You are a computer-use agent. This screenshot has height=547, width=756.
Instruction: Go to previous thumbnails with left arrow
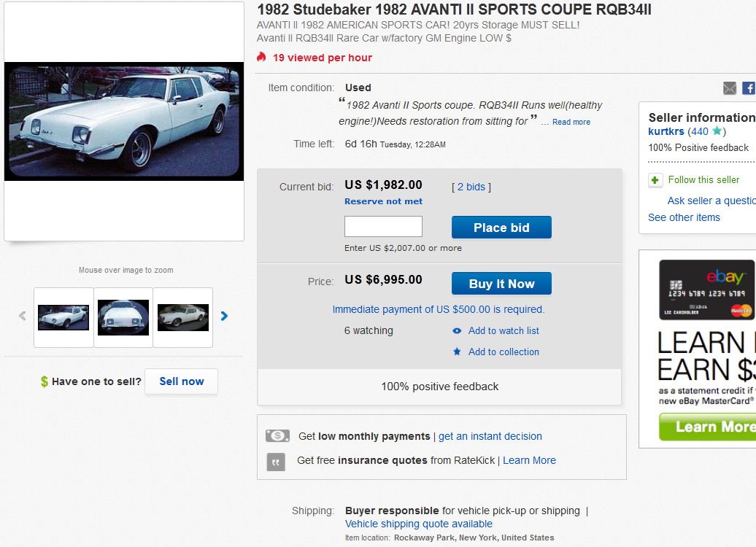(22, 316)
